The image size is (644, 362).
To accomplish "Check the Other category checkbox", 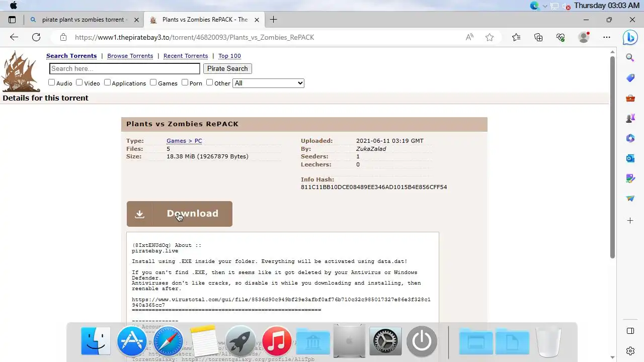I will 209,82.
